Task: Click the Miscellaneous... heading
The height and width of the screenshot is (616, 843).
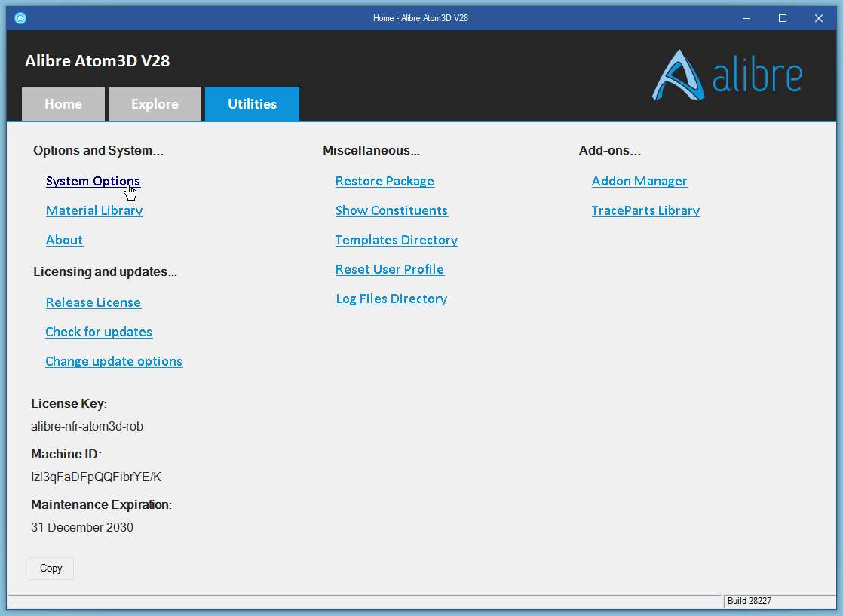Action: click(372, 151)
